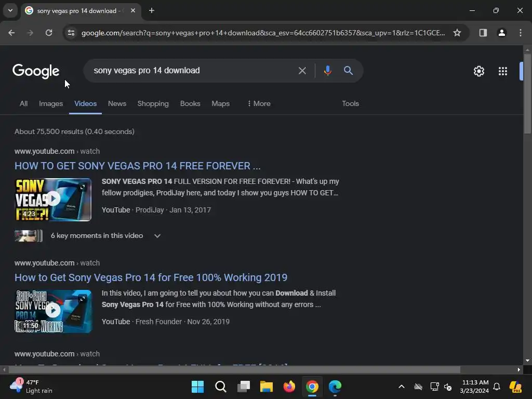
Task: Open Google quick settings gear
Action: [x=478, y=71]
